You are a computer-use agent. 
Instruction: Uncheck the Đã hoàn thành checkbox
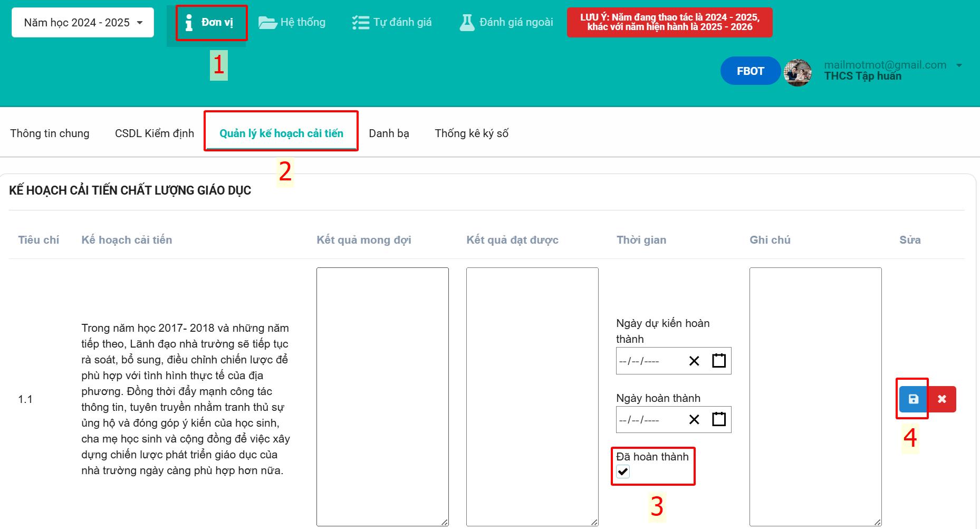(623, 472)
